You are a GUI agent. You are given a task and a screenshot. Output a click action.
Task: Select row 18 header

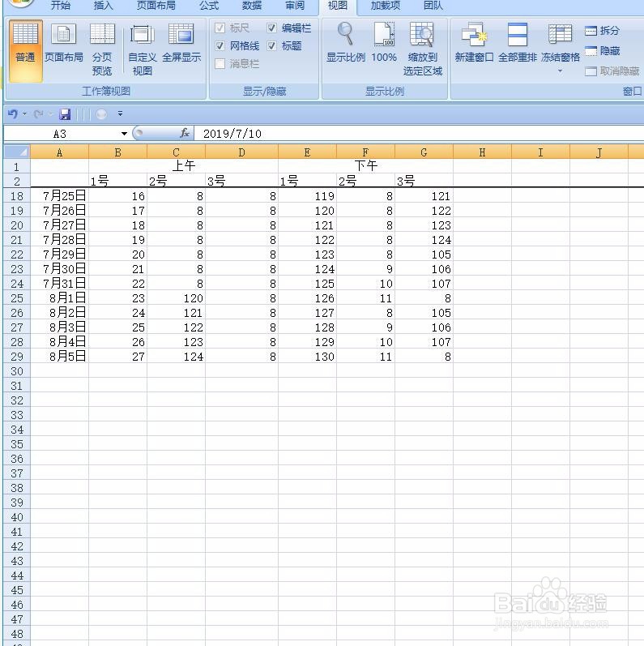(x=17, y=196)
